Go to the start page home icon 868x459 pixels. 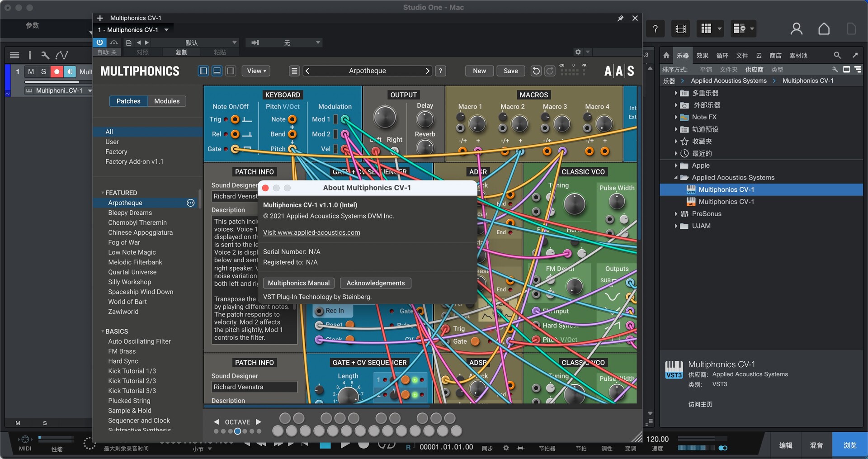coord(824,29)
